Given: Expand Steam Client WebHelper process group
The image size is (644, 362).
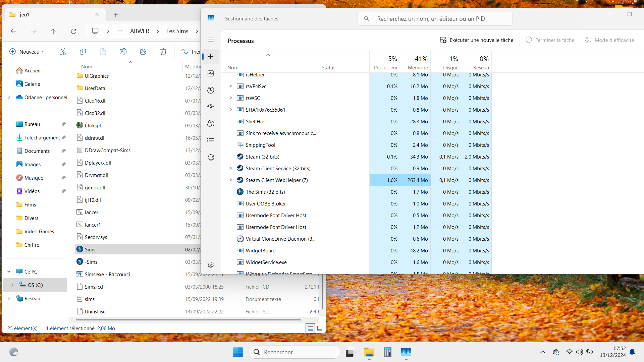Looking at the screenshot, I should pos(231,180).
